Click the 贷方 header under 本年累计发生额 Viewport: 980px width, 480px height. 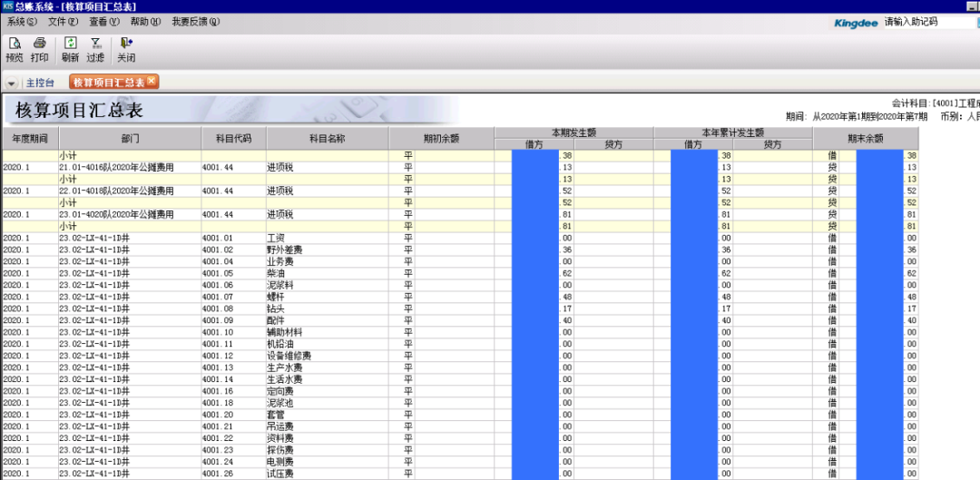(772, 144)
